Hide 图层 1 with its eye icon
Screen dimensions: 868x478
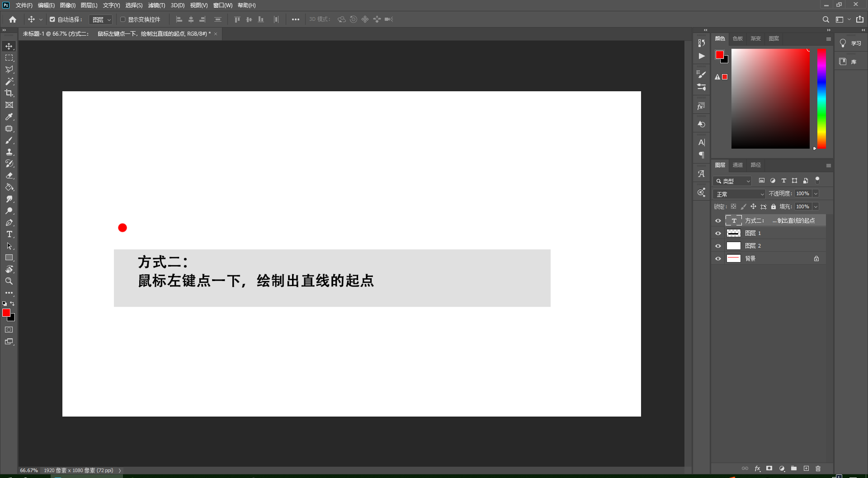(x=718, y=233)
